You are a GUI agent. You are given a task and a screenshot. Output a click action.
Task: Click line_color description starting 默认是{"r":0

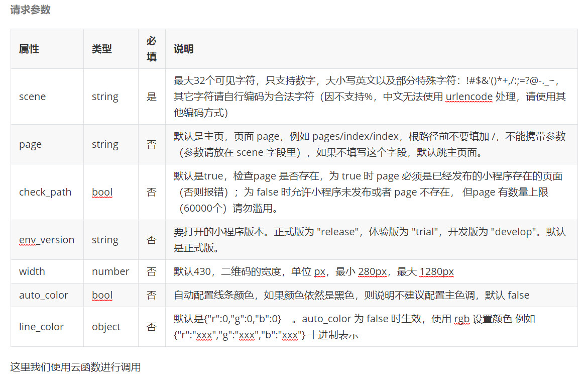click(354, 327)
